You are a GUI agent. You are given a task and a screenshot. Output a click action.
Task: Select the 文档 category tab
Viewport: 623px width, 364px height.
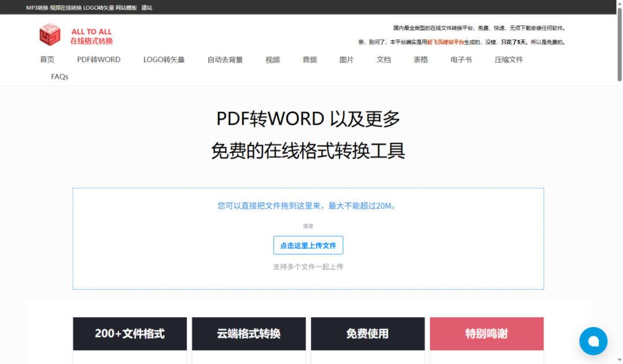click(383, 59)
